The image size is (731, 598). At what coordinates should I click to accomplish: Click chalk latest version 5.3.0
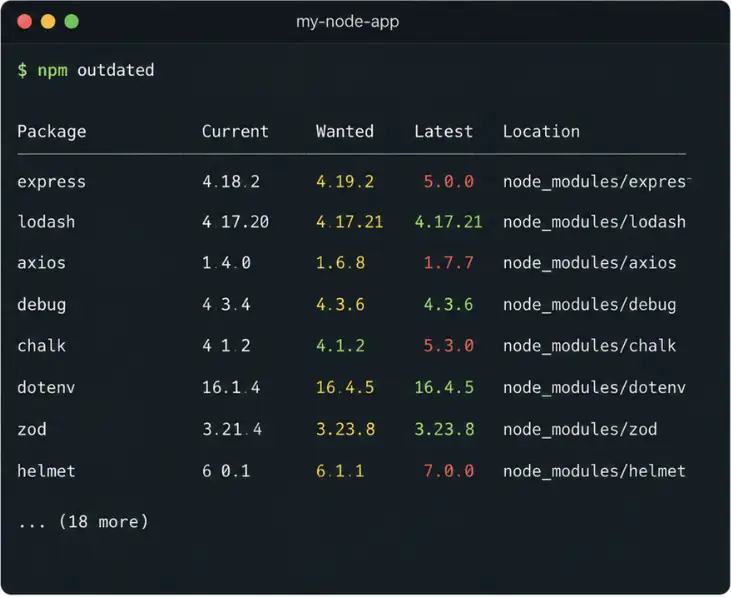[448, 345]
